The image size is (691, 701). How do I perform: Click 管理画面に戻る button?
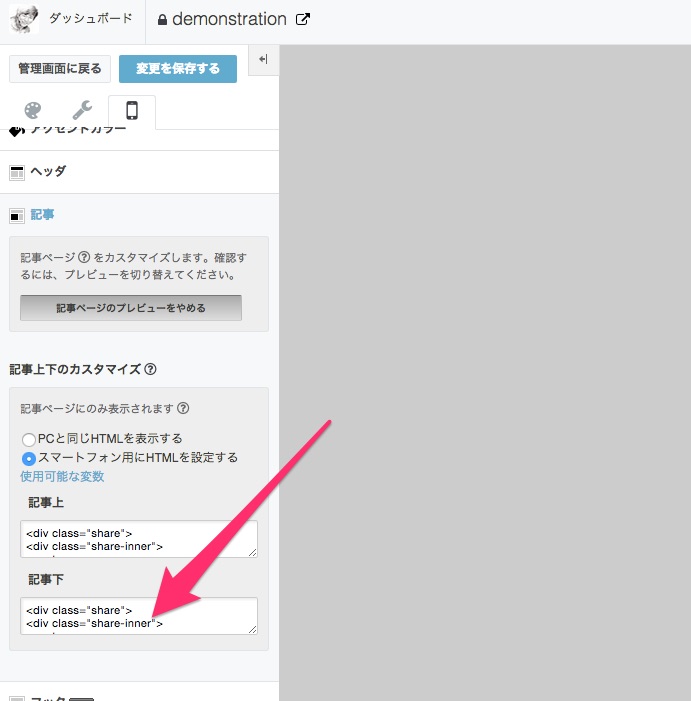coord(60,69)
